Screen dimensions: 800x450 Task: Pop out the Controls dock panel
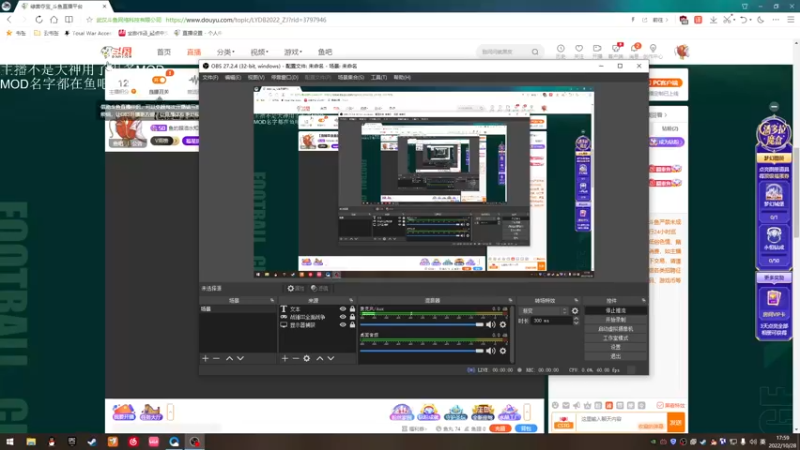643,301
